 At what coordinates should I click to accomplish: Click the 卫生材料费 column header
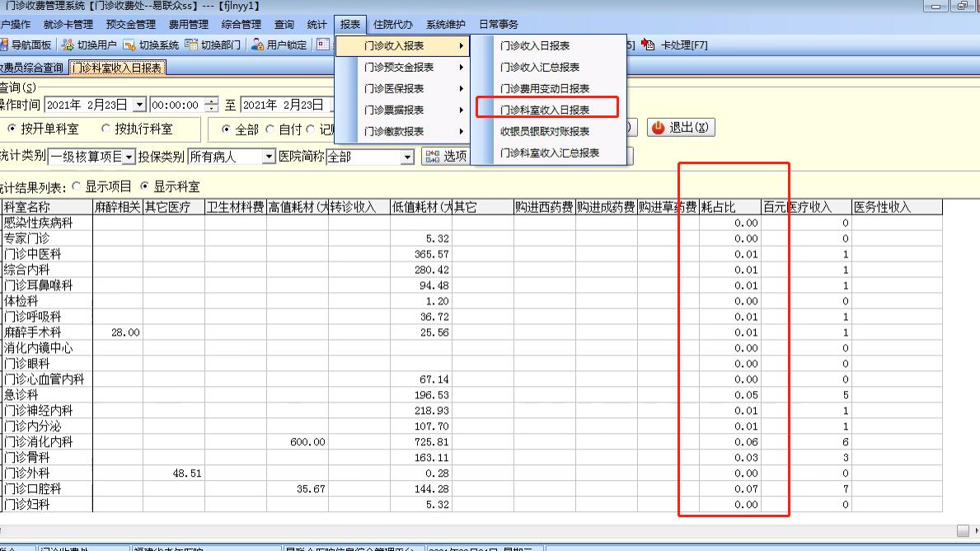[236, 207]
